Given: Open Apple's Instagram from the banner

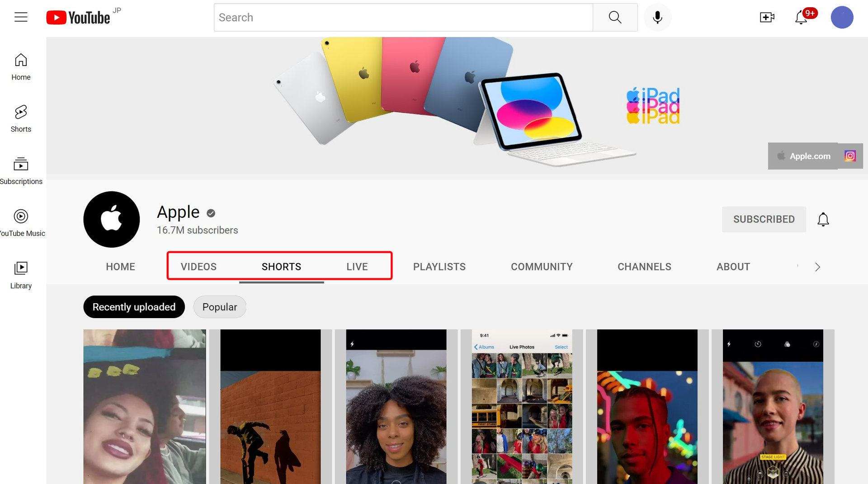Looking at the screenshot, I should pyautogui.click(x=850, y=156).
